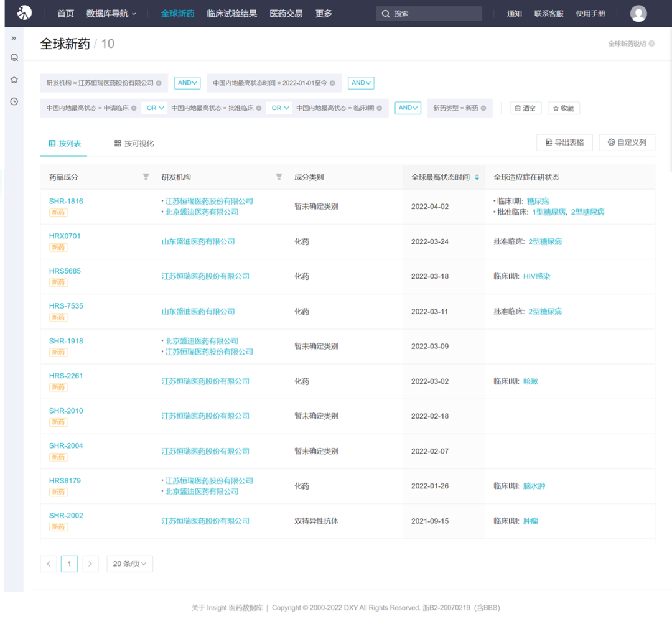Click 全球新药说明 link
The width and height of the screenshot is (672, 619).
click(x=627, y=44)
